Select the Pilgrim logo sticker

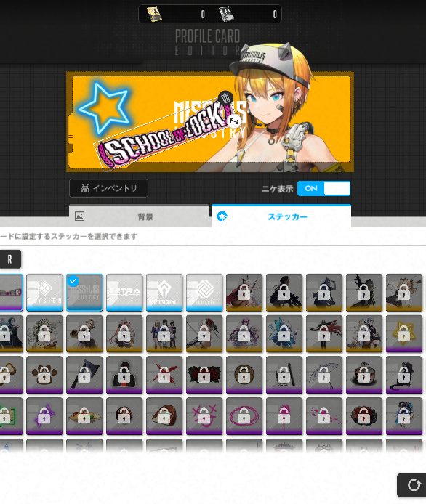pyautogui.click(x=164, y=293)
